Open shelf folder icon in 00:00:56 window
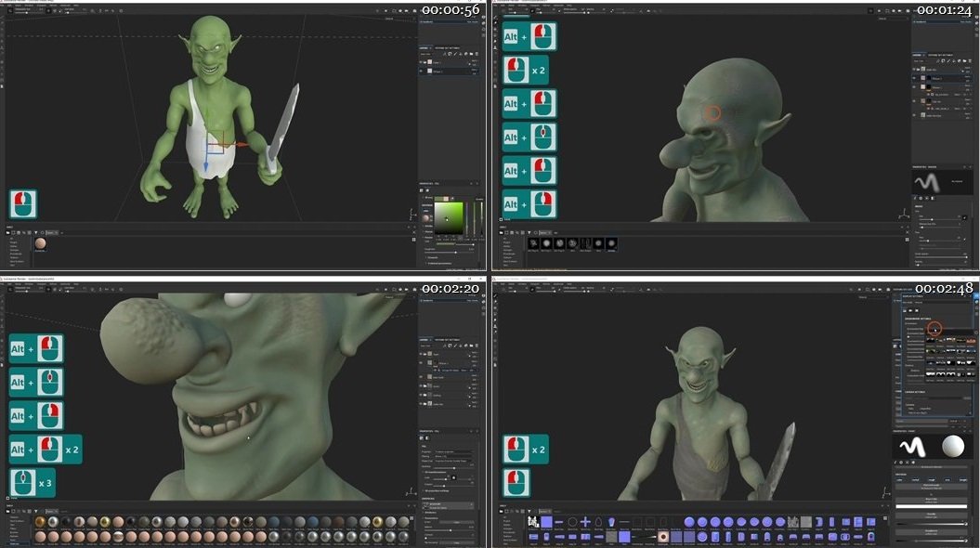The height and width of the screenshot is (548, 980). pyautogui.click(x=7, y=232)
